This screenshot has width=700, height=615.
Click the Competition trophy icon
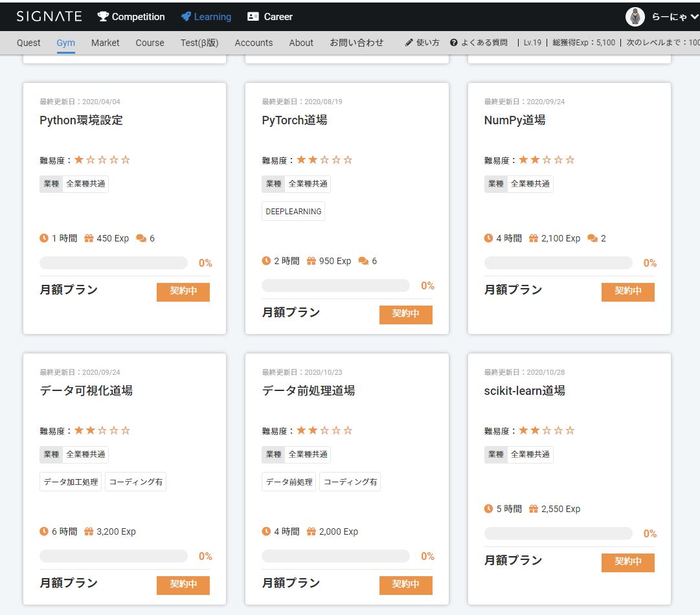tap(103, 17)
